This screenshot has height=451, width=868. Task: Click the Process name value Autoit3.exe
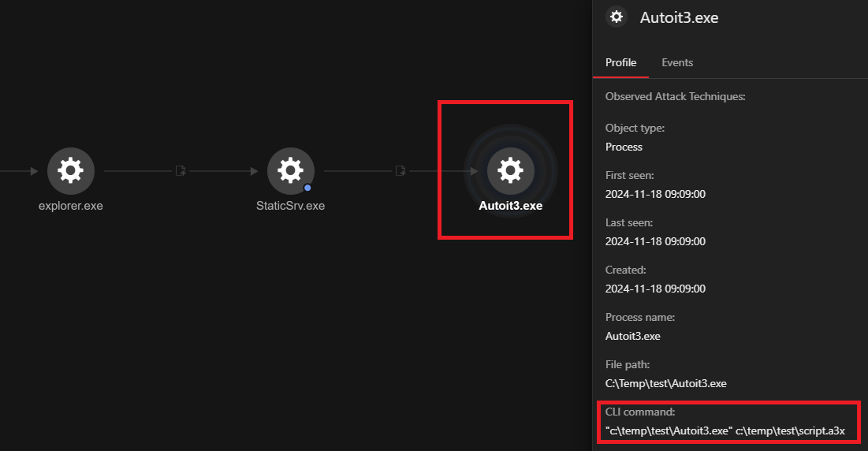coord(632,336)
